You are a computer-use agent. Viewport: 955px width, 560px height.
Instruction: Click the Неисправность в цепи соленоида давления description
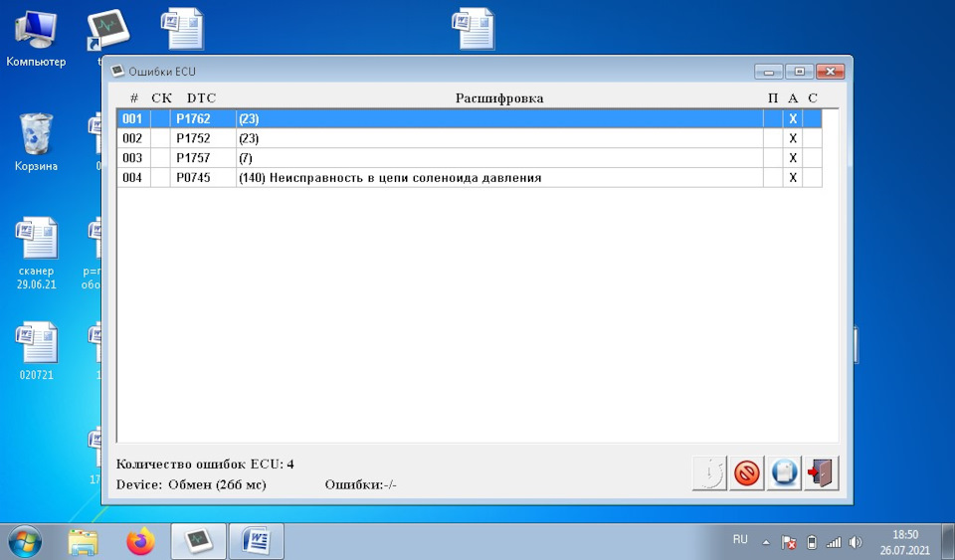(x=405, y=178)
